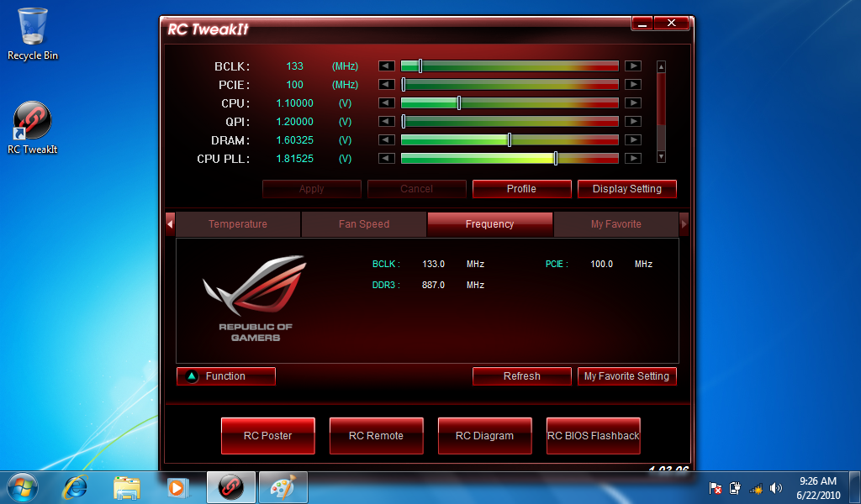The width and height of the screenshot is (861, 504).
Task: Open the Windows Start menu
Action: [22, 487]
